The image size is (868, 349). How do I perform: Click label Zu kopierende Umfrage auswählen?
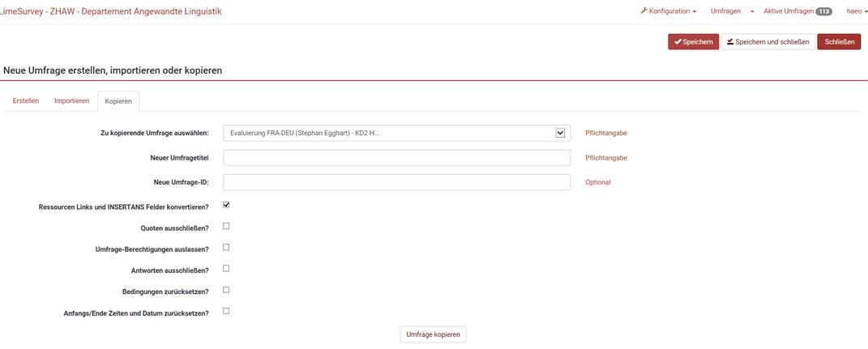[x=155, y=134]
